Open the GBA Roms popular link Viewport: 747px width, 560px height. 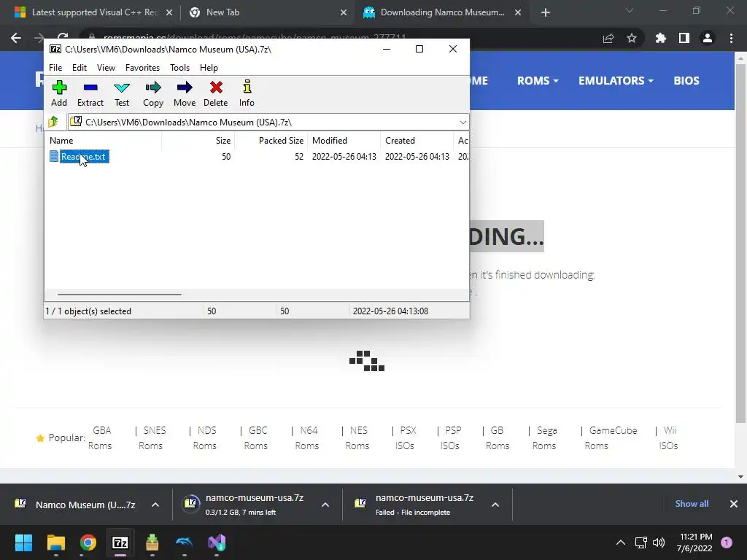tap(101, 438)
